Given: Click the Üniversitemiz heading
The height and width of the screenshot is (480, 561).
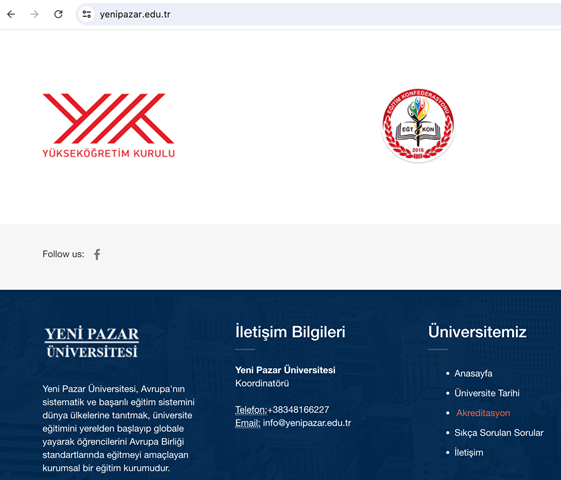Looking at the screenshot, I should point(477,332).
